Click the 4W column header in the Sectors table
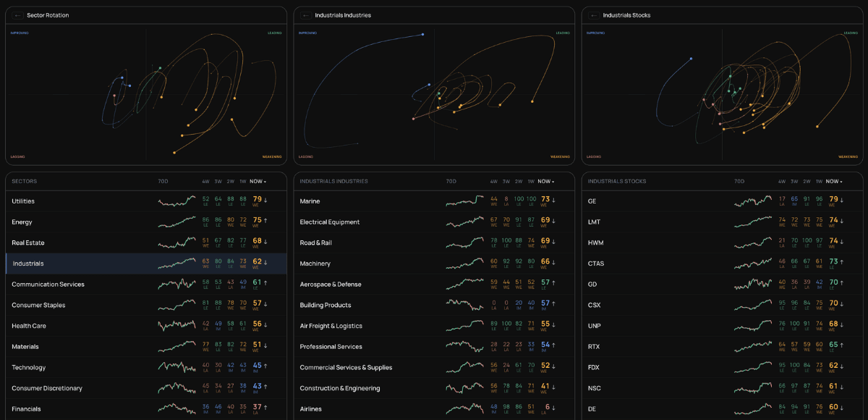Viewport: 868px width, 420px height. coord(205,181)
